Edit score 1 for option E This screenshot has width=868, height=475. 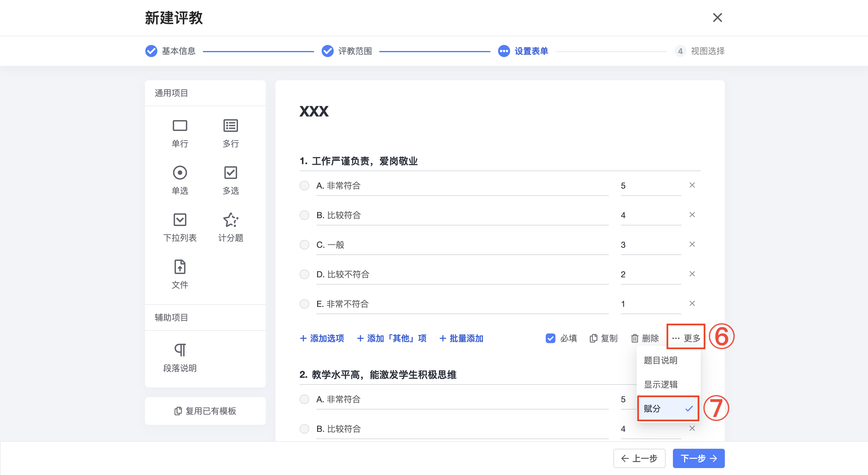tap(651, 304)
